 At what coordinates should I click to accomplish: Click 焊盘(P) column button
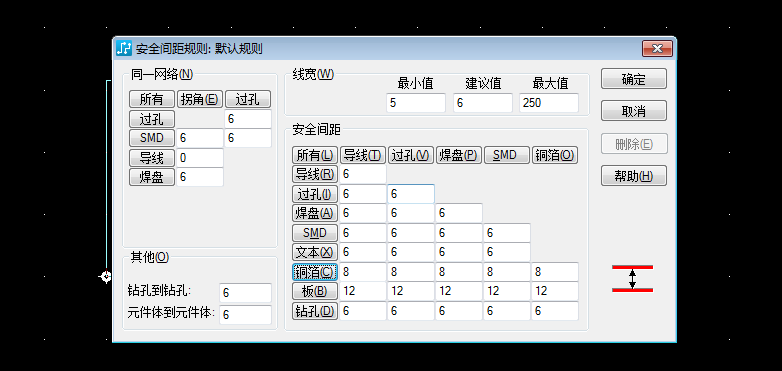click(x=459, y=155)
